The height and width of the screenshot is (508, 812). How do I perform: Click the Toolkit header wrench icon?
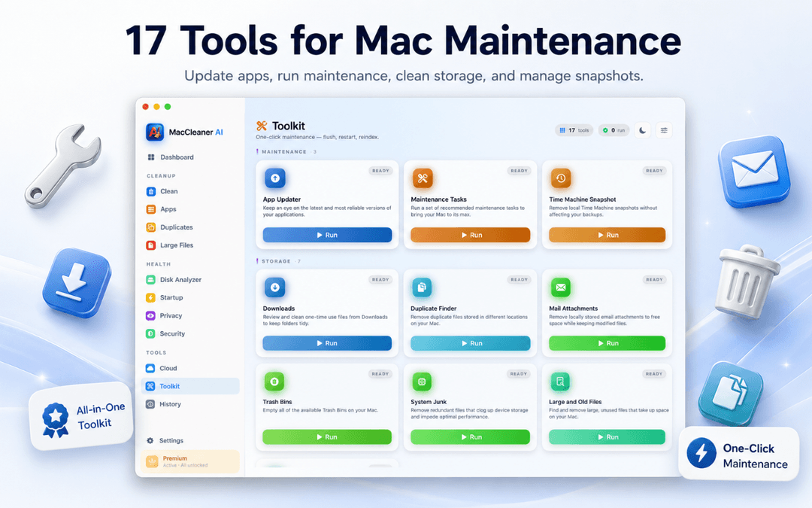(262, 126)
